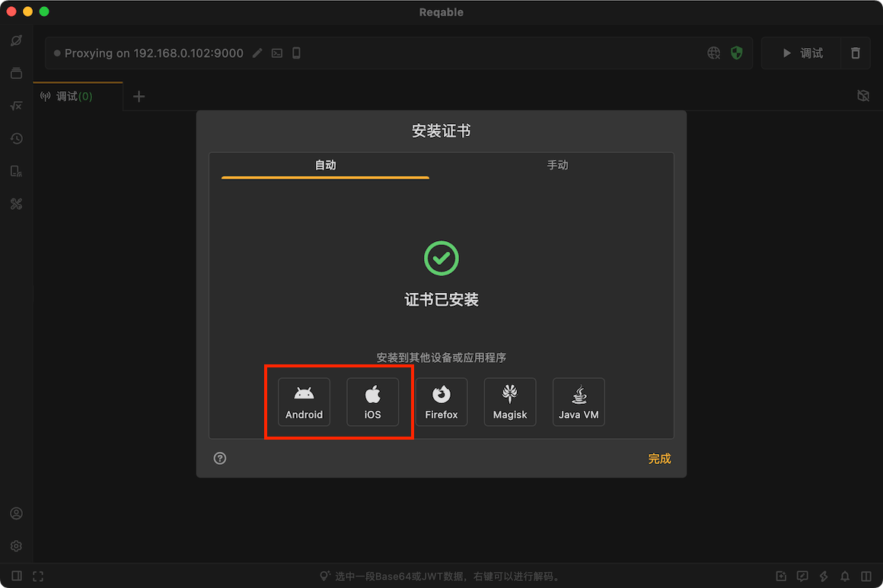Open feedback chat icon in status bar

pyautogui.click(x=802, y=576)
